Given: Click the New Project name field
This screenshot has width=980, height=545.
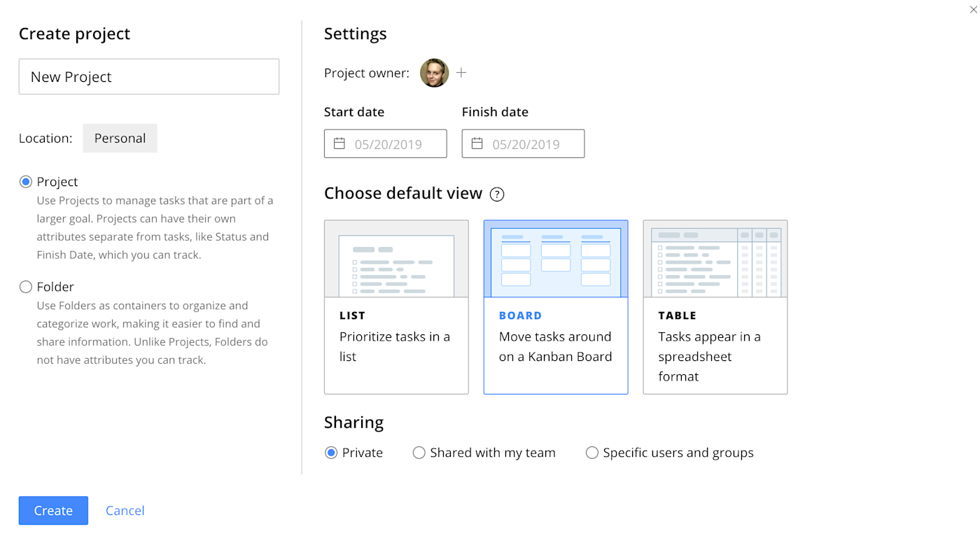Looking at the screenshot, I should coord(149,76).
